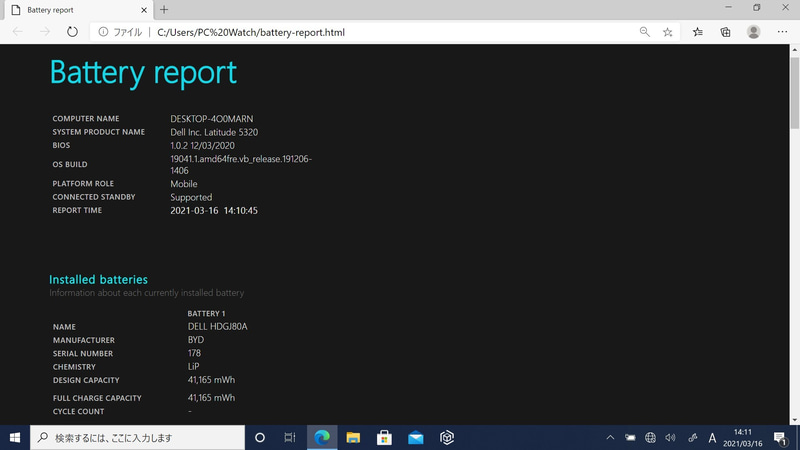This screenshot has width=800, height=450.
Task: Click the Supported connected standby value
Action: tap(191, 197)
